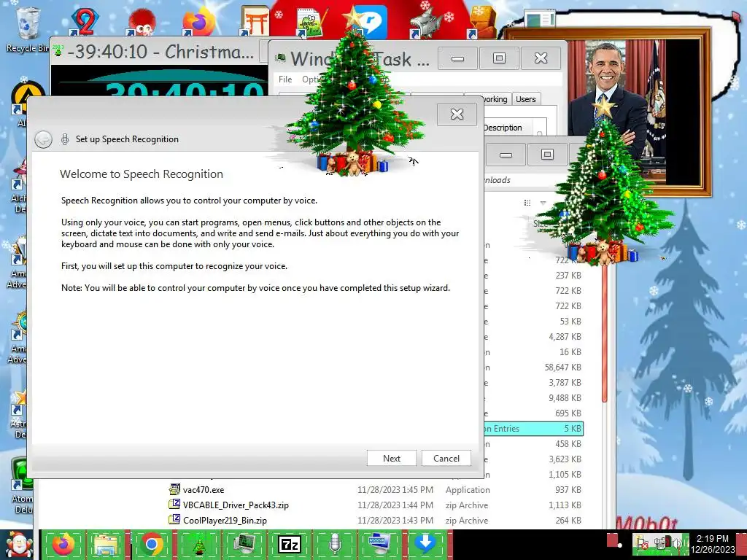The width and height of the screenshot is (747, 560).
Task: Switch to Speech Recognition microphone taskbar icon
Action: (x=335, y=544)
